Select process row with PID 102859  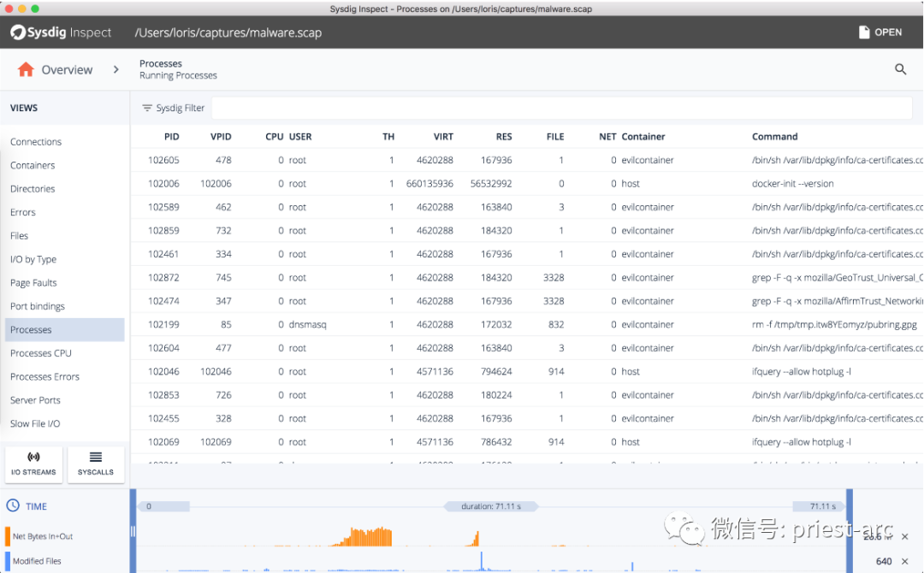click(x=527, y=231)
